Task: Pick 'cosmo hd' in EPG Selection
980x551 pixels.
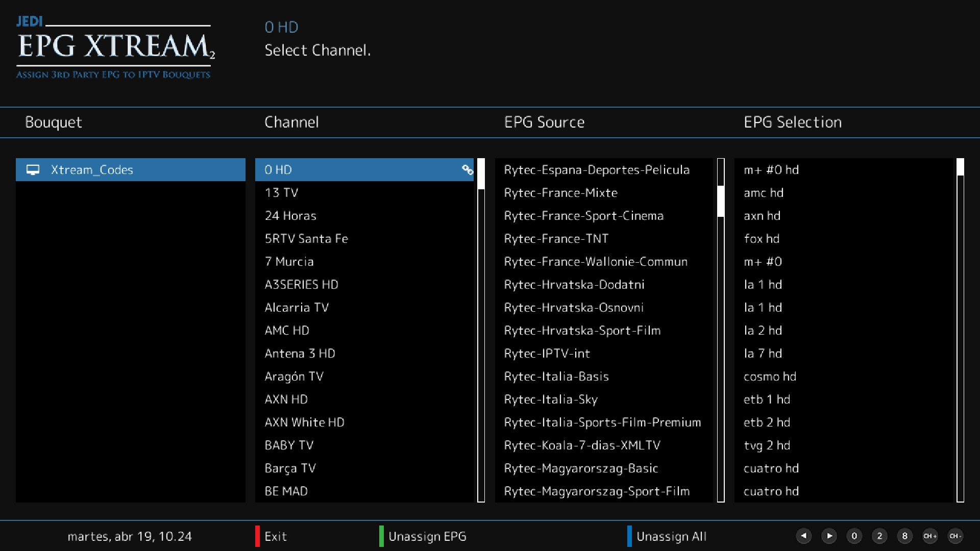Action: pyautogui.click(x=769, y=377)
